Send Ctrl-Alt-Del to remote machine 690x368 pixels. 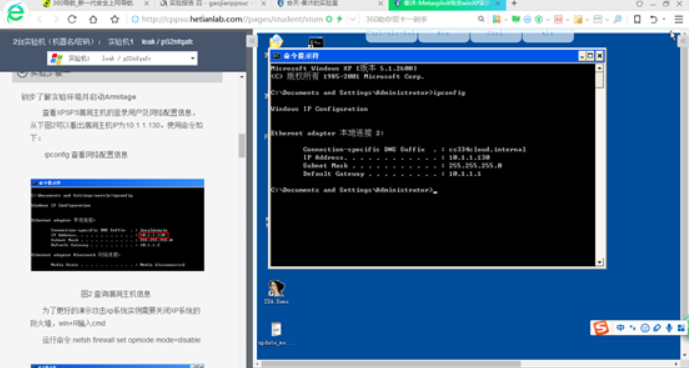[x=391, y=35]
